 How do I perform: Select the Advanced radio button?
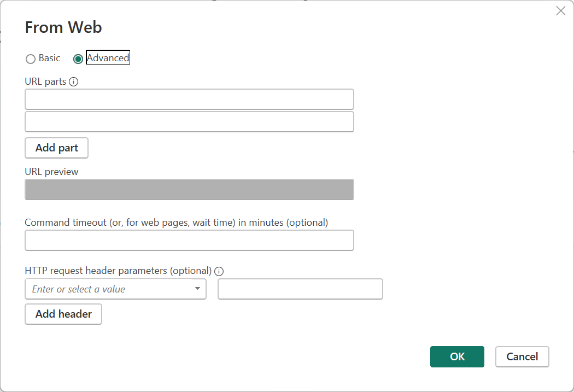click(x=78, y=58)
